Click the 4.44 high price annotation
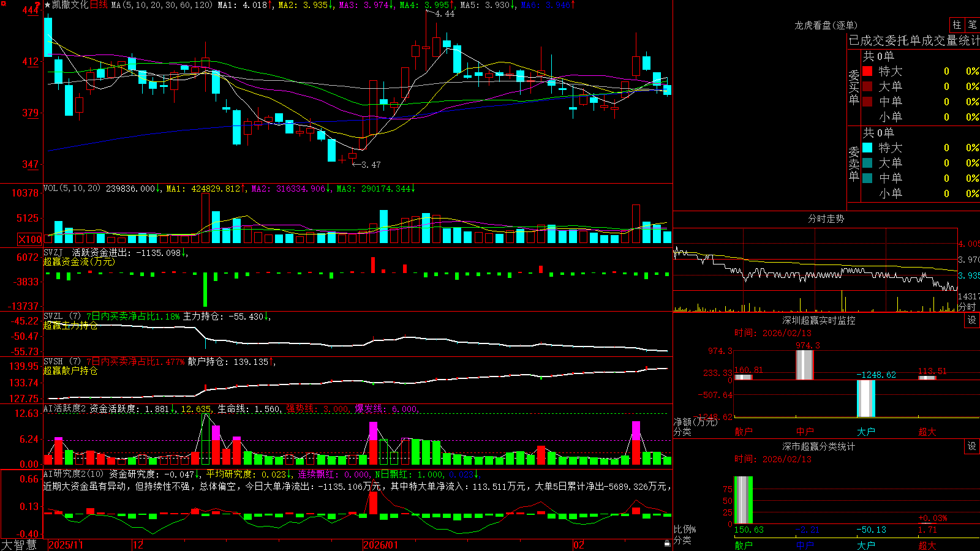 tap(445, 14)
